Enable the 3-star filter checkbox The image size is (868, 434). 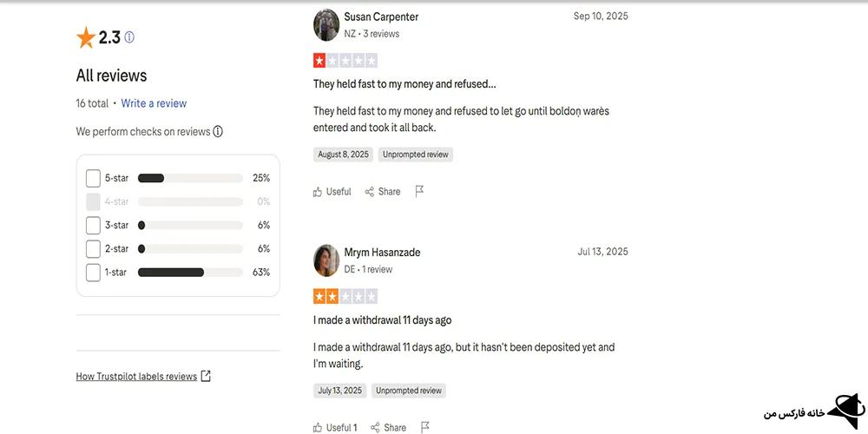(x=94, y=226)
